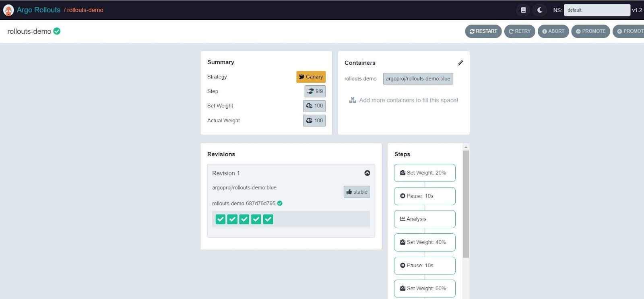The image size is (644, 299).
Task: Focus the NS namespace input field
Action: coord(597,10)
